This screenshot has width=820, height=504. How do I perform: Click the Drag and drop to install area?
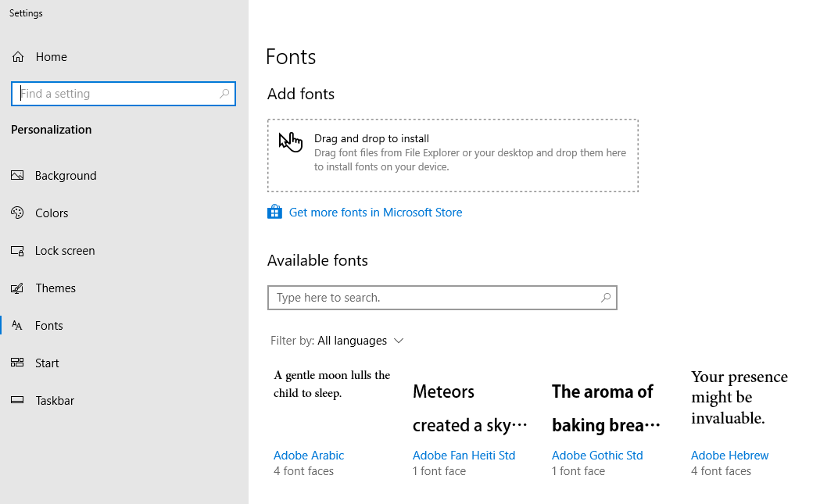point(453,155)
